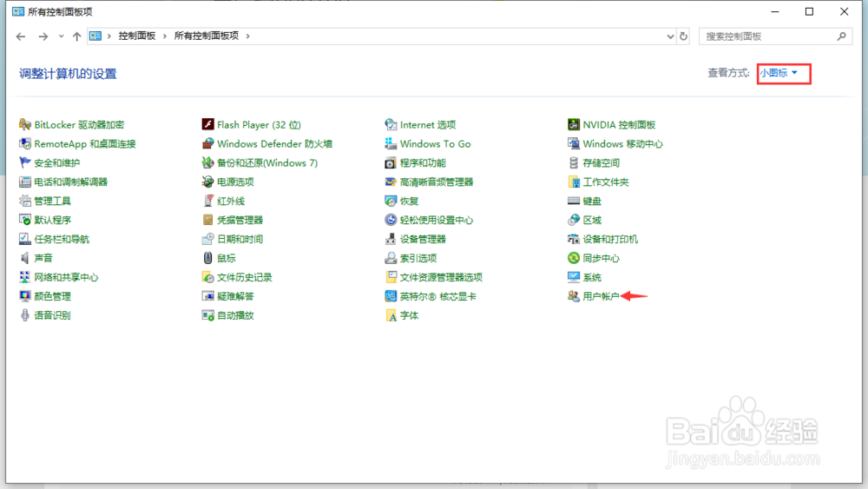Image resolution: width=868 pixels, height=489 pixels.
Task: Open the 小图标 view mode dropdown
Action: [779, 73]
